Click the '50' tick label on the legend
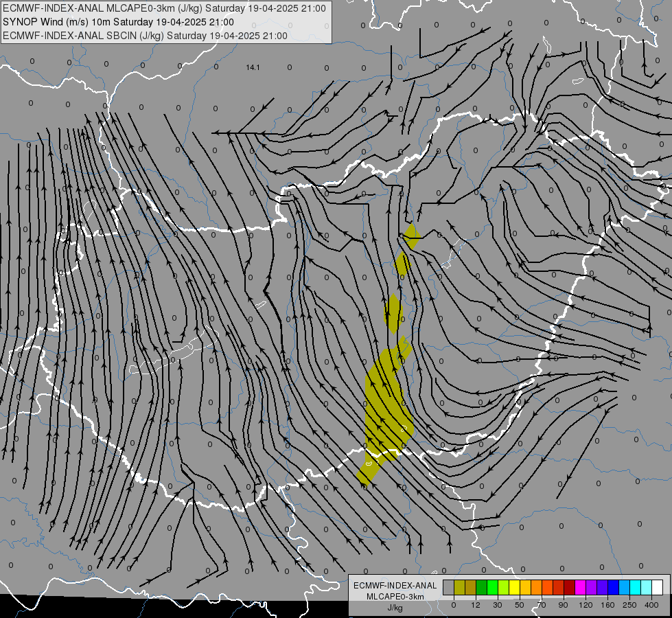672x618 pixels. pyautogui.click(x=520, y=605)
